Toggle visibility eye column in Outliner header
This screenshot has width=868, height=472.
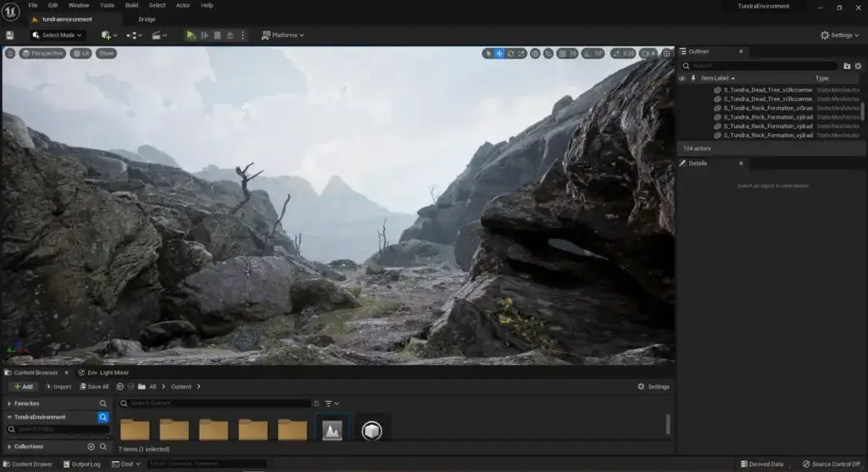click(682, 78)
